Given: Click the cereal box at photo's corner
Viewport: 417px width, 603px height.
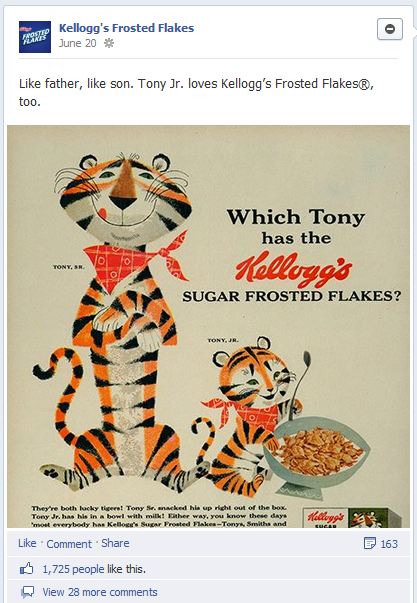Looking at the screenshot, I should tap(352, 518).
